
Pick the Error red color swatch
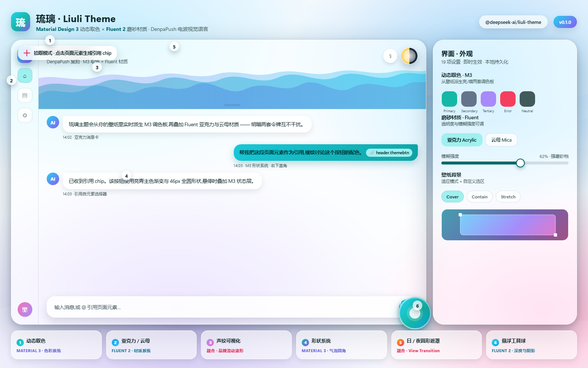pyautogui.click(x=508, y=99)
